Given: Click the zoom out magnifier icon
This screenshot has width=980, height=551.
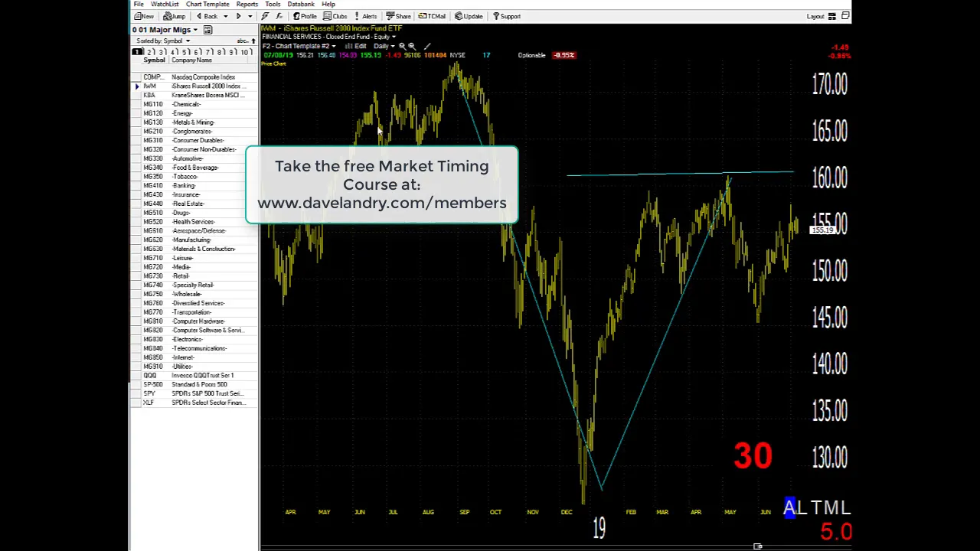Looking at the screenshot, I should [412, 46].
